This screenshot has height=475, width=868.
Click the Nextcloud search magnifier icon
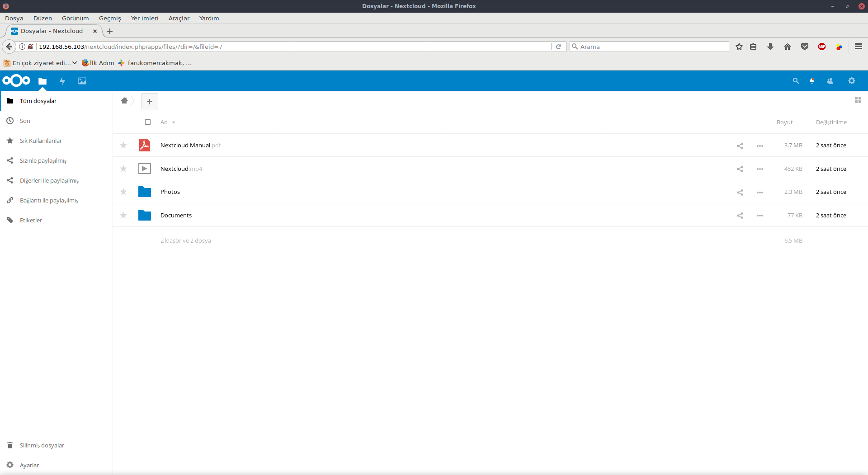[x=796, y=81]
